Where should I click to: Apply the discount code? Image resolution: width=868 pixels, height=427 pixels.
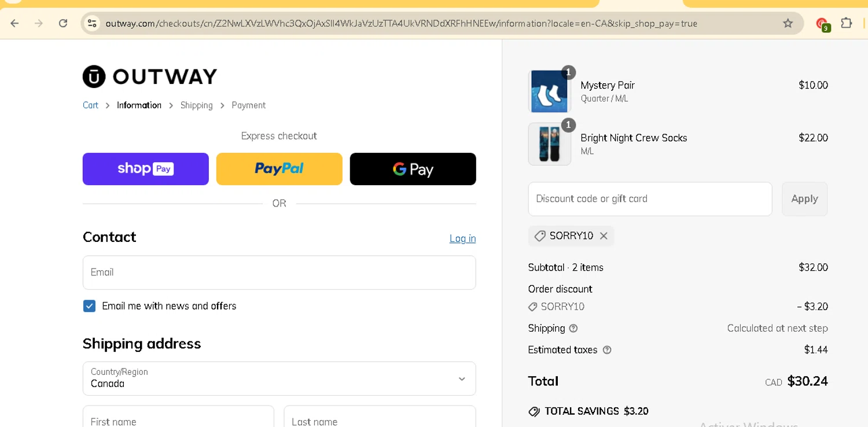[804, 199]
